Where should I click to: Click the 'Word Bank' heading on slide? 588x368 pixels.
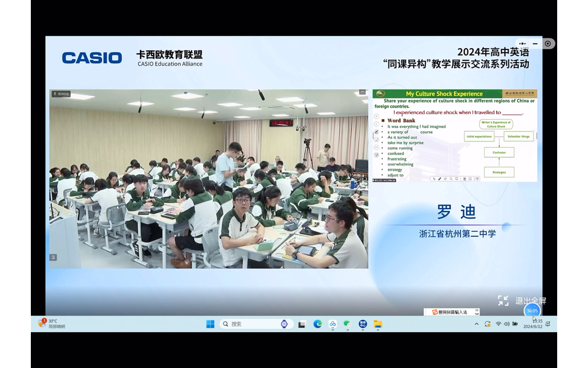click(x=401, y=121)
